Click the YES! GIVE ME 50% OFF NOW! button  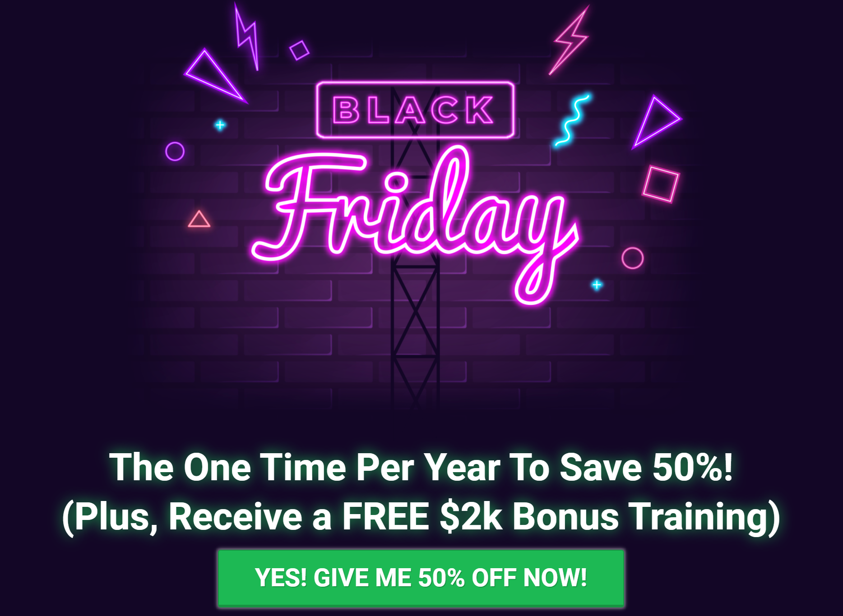click(x=421, y=576)
